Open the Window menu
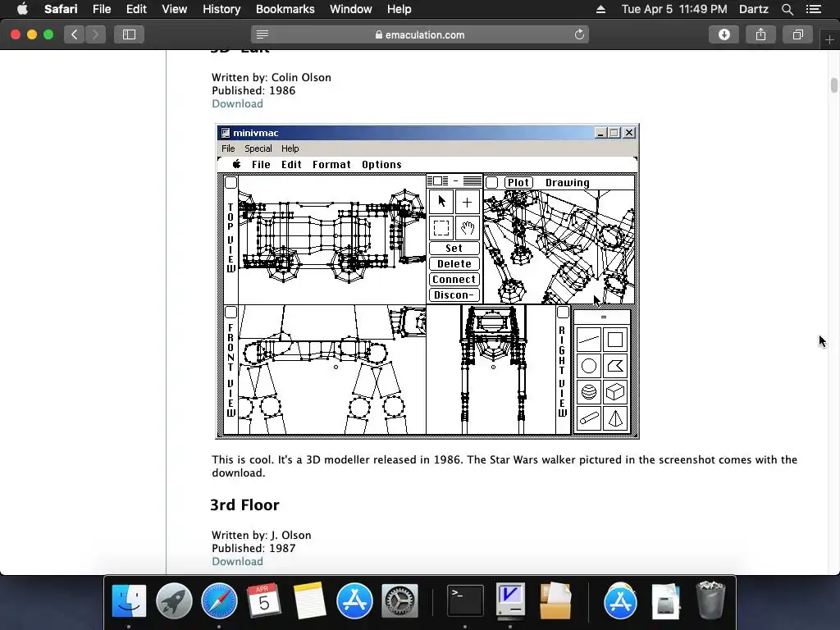The image size is (840, 630). [x=351, y=9]
